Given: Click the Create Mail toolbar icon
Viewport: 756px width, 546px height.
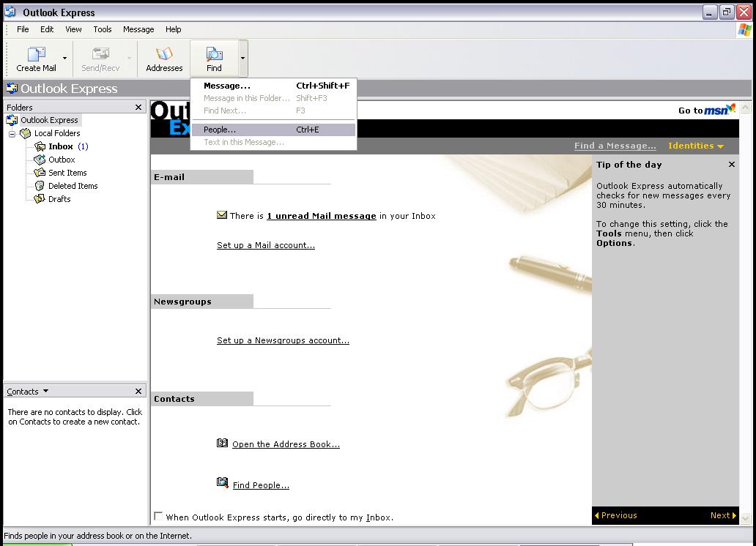Looking at the screenshot, I should 36,53.
